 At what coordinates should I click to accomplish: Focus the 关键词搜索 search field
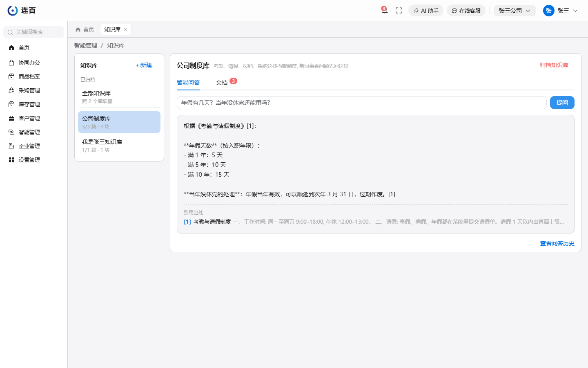33,32
